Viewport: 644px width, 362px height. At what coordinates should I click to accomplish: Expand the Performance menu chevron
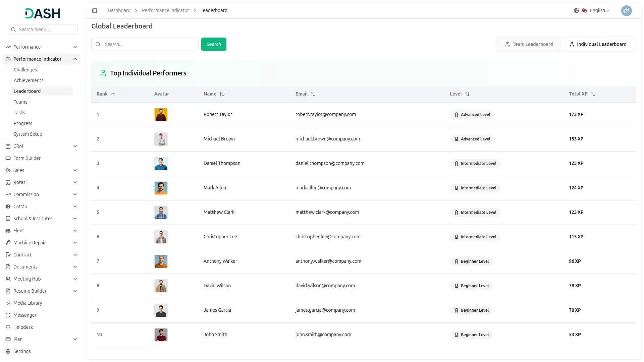[x=75, y=47]
